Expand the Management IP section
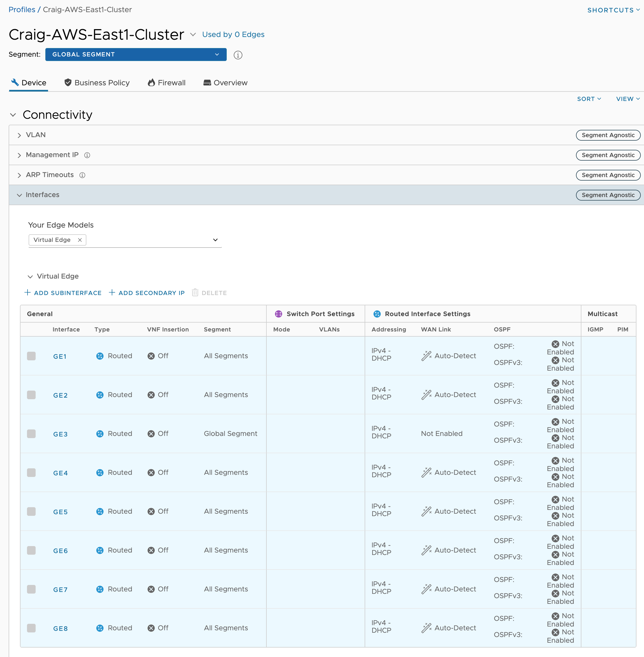This screenshot has height=657, width=644. (19, 155)
